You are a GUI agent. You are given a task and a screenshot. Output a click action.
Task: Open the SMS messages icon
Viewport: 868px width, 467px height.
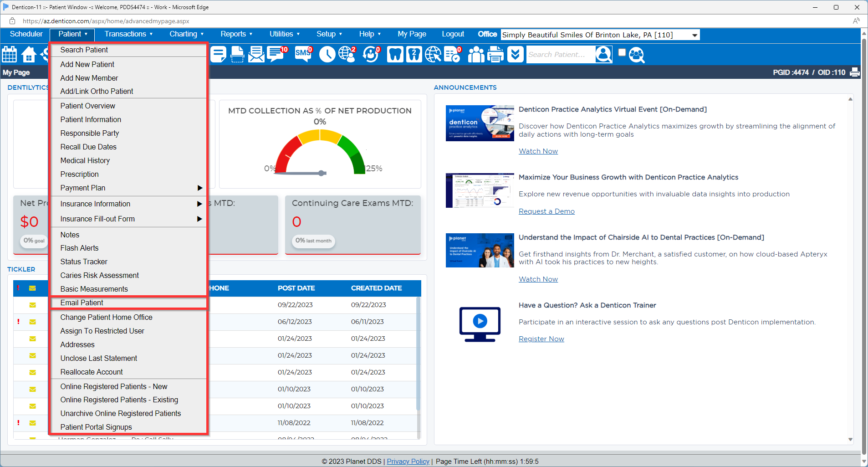[x=303, y=54]
